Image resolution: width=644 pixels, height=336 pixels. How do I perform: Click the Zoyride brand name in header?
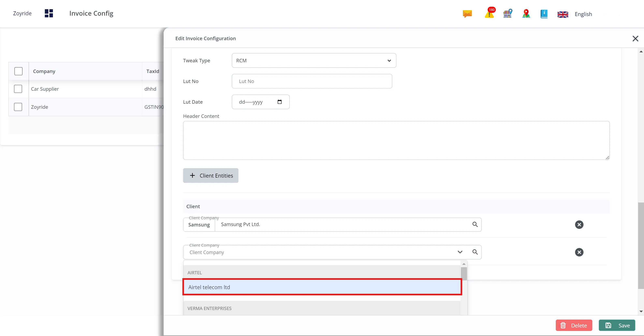coord(22,13)
